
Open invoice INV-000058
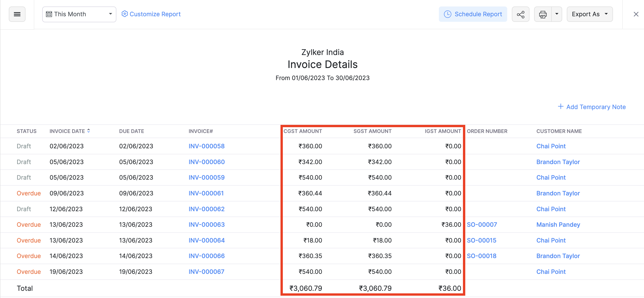click(x=206, y=146)
